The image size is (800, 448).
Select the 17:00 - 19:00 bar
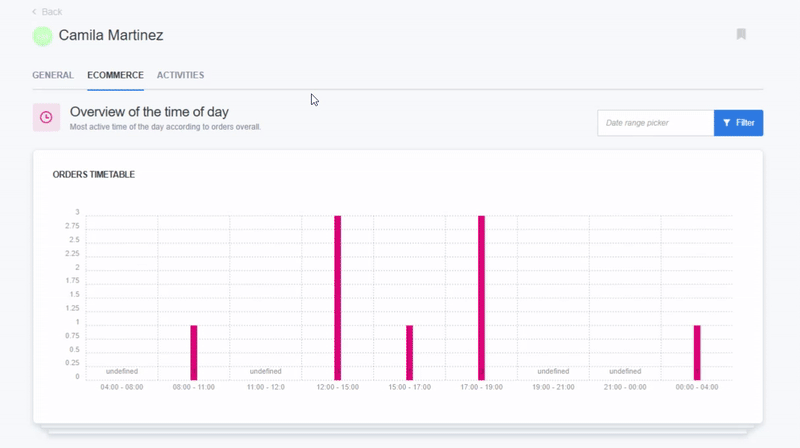[x=481, y=297]
